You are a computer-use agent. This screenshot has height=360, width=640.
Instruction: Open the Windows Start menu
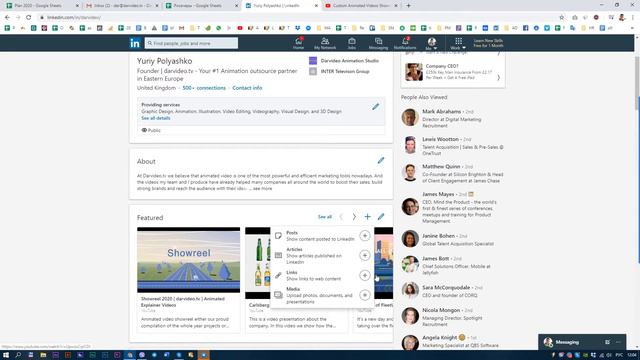click(x=6, y=355)
